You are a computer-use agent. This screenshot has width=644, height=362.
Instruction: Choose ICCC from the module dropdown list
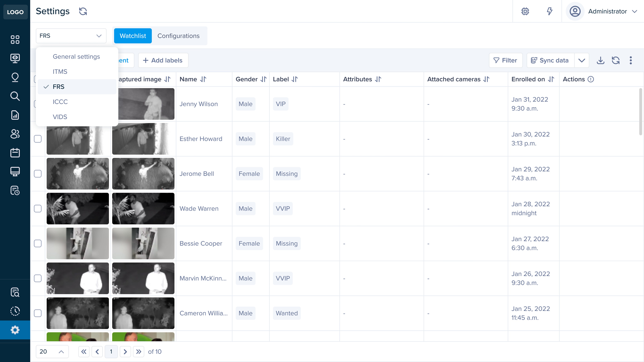[60, 102]
